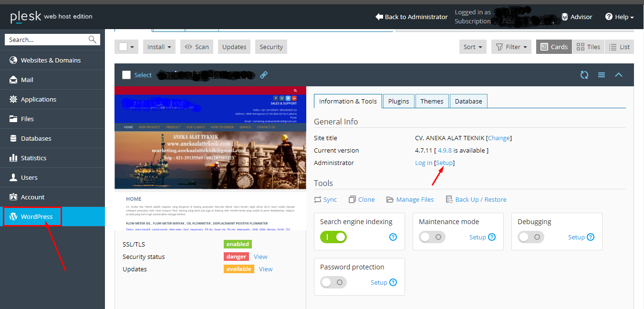Screen dimensions: 644x309
Task: Refresh the WordPress instance with refresh icon
Action: pyautogui.click(x=584, y=75)
